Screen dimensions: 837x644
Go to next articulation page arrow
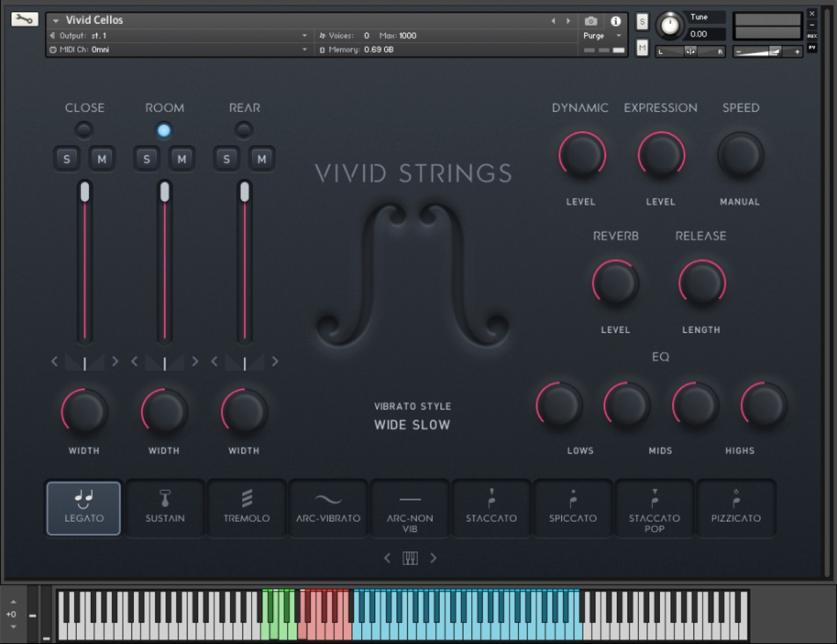click(x=433, y=558)
